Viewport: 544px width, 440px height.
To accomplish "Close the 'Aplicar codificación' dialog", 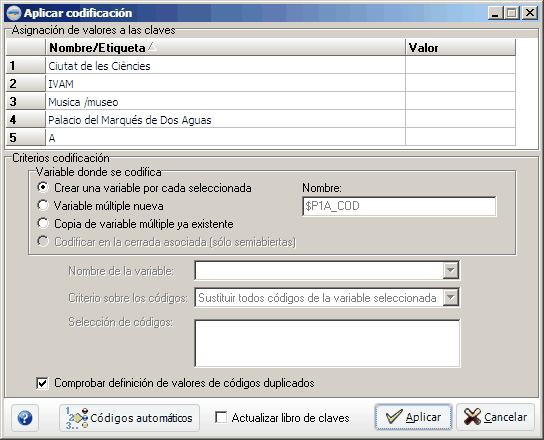I will click(x=530, y=13).
